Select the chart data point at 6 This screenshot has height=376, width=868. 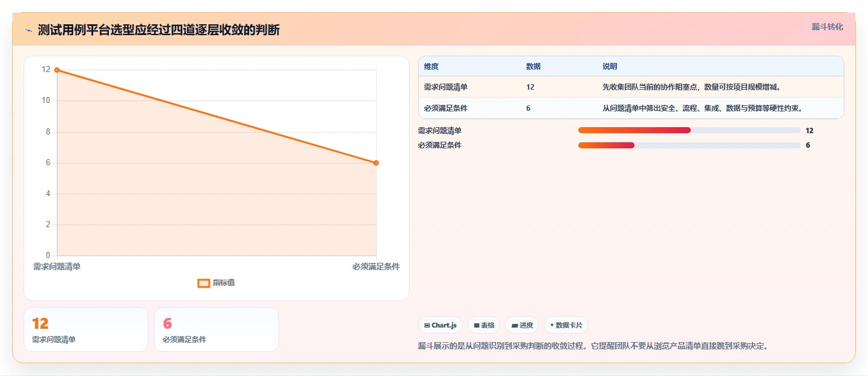376,163
